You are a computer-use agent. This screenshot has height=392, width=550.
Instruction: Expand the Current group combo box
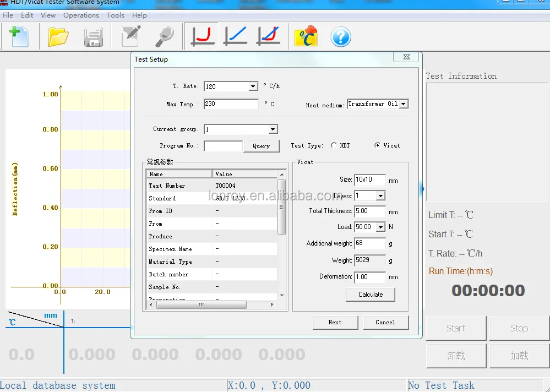click(273, 129)
